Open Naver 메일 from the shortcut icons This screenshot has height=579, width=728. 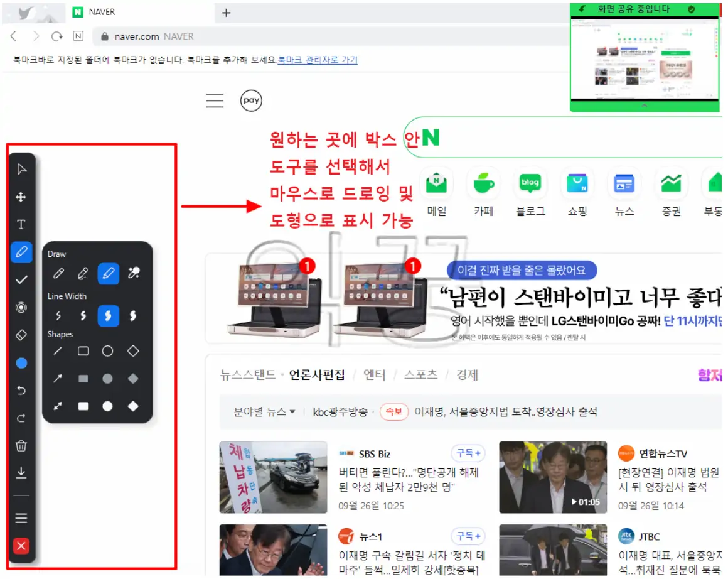(436, 183)
